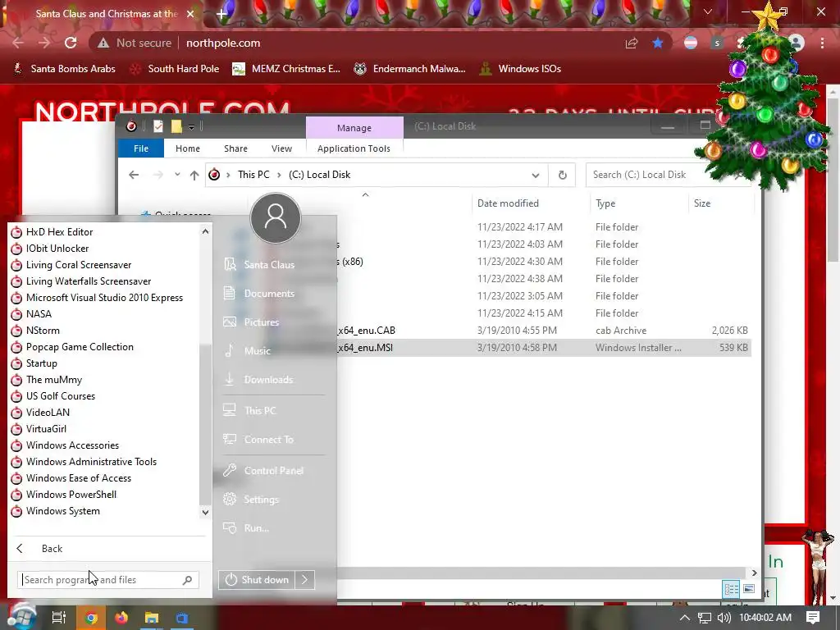The width and height of the screenshot is (840, 630).
Task: Open the VideoLAN program folder
Action: point(48,413)
